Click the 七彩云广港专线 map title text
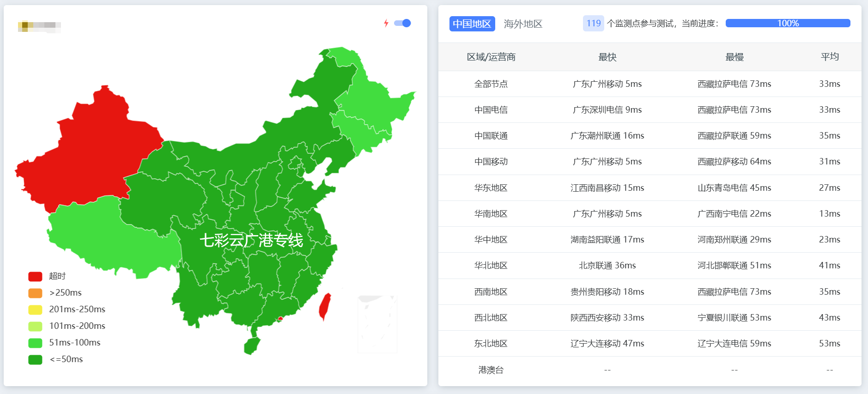 click(x=251, y=240)
